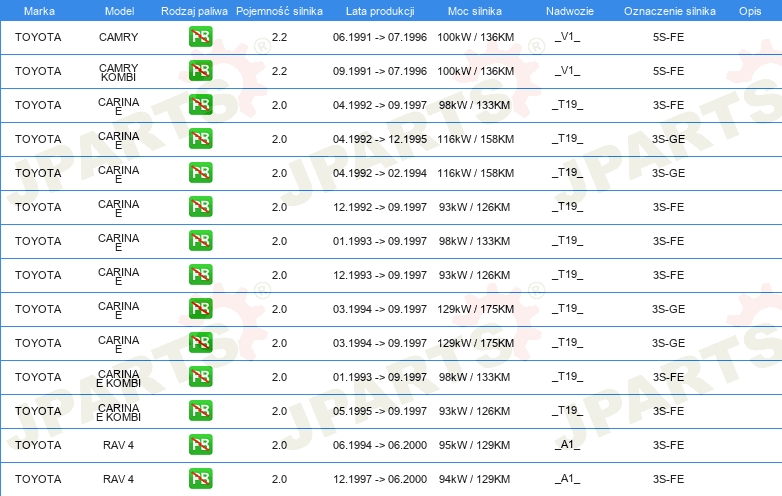
Task: Select the date range '06.1994 -> 06.2000'
Action: 380,445
